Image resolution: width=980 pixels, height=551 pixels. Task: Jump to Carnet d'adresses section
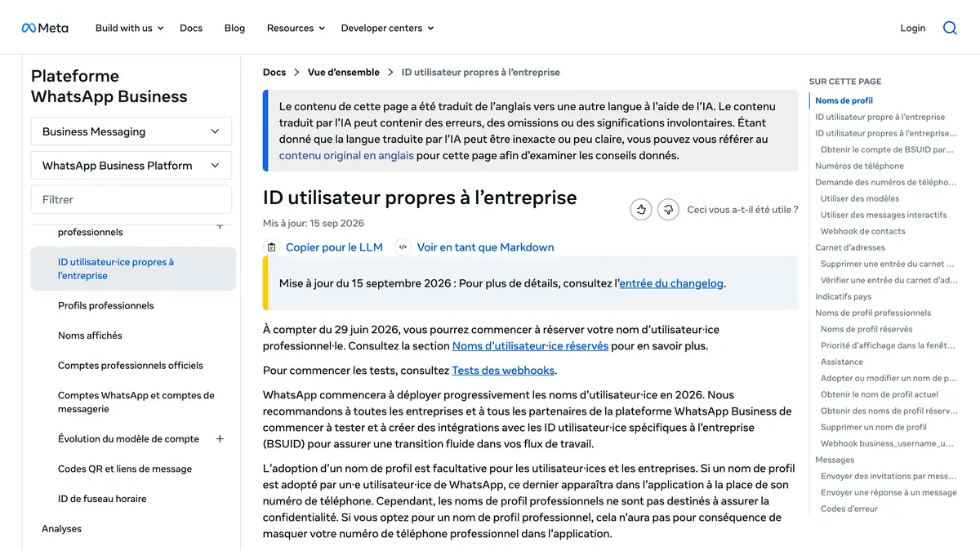[x=850, y=247]
